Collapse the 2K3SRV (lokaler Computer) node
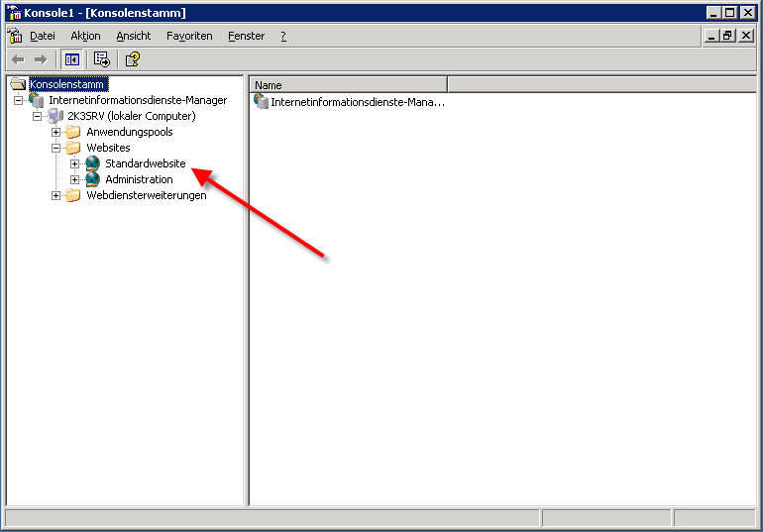763x532 pixels. tap(37, 116)
